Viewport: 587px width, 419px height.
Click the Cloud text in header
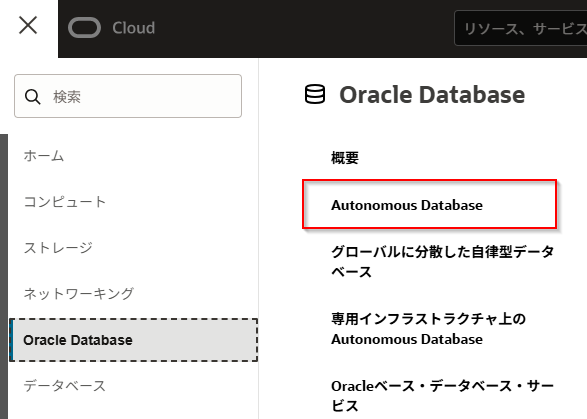click(134, 28)
